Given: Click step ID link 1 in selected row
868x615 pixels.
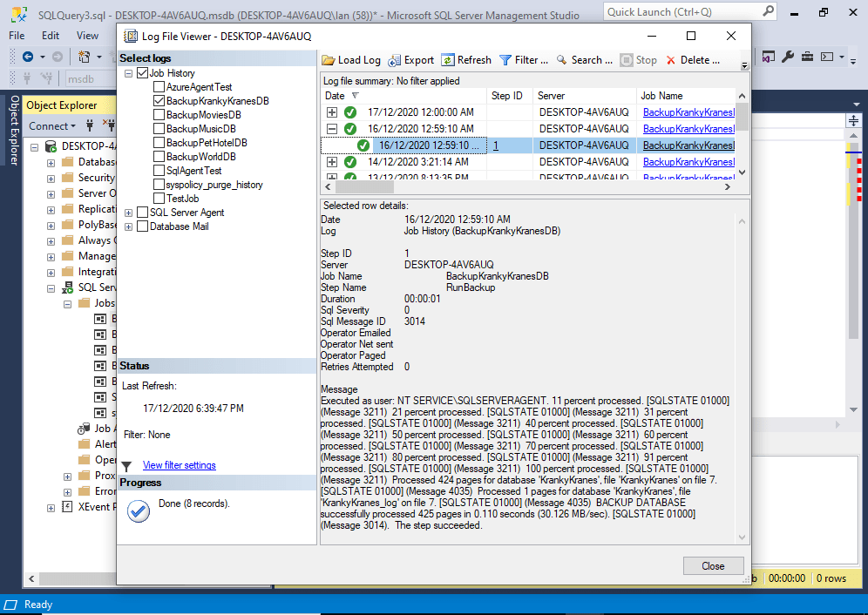Looking at the screenshot, I should [496, 145].
